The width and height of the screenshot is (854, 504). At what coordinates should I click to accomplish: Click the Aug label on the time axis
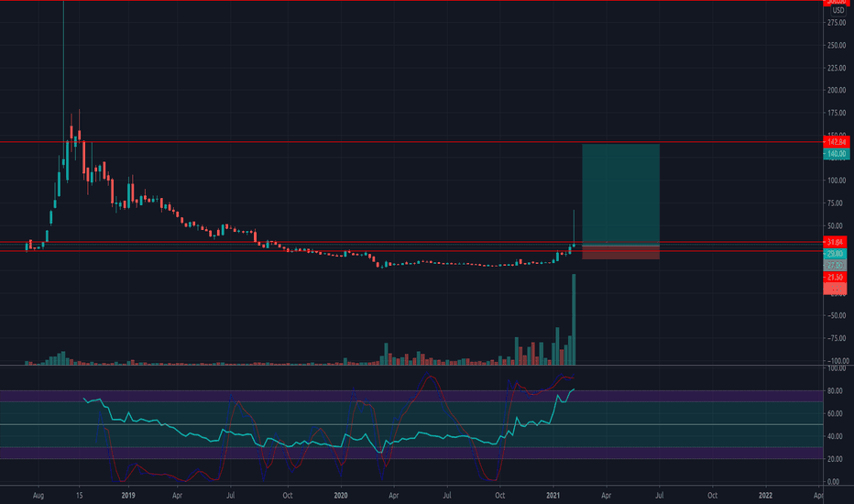[38, 495]
